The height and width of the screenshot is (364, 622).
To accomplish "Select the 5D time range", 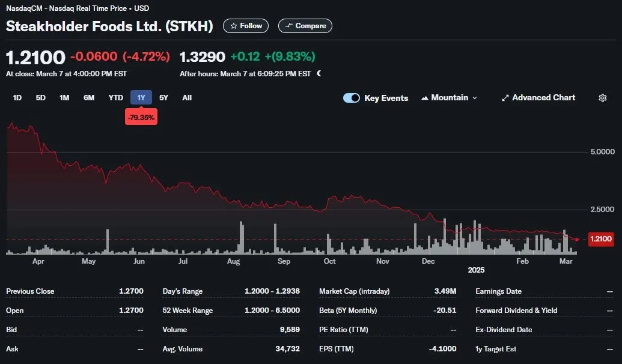I will coord(40,97).
